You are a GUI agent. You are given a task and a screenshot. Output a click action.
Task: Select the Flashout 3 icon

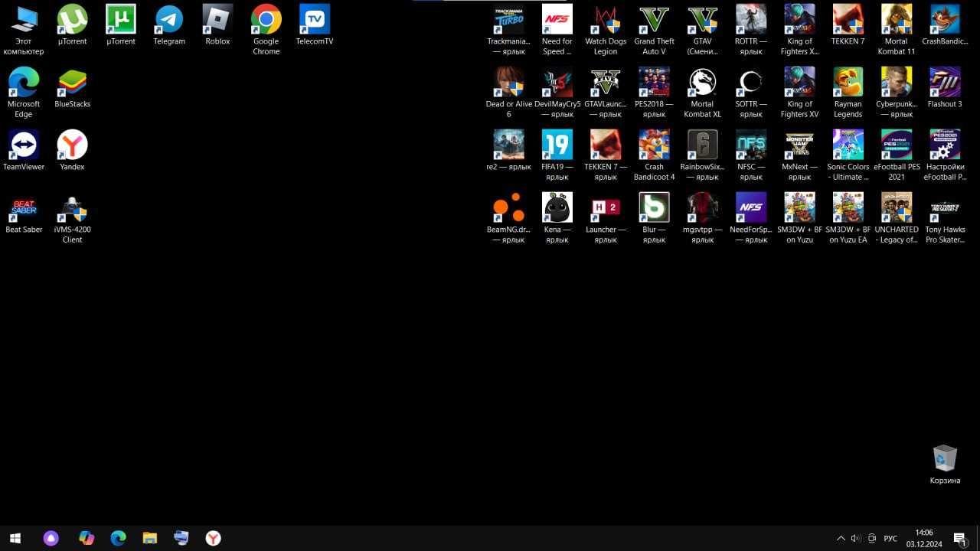pyautogui.click(x=945, y=89)
